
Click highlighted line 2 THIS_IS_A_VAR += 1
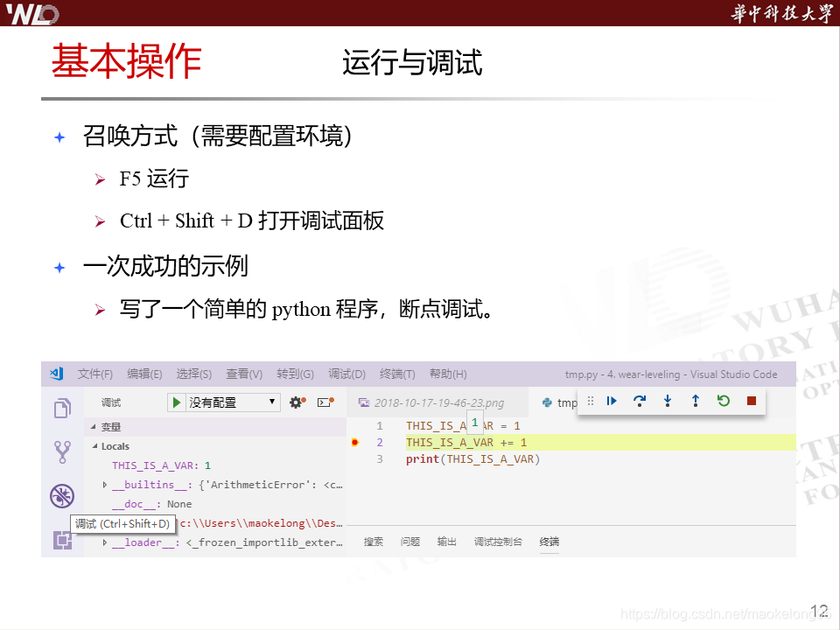tap(466, 443)
